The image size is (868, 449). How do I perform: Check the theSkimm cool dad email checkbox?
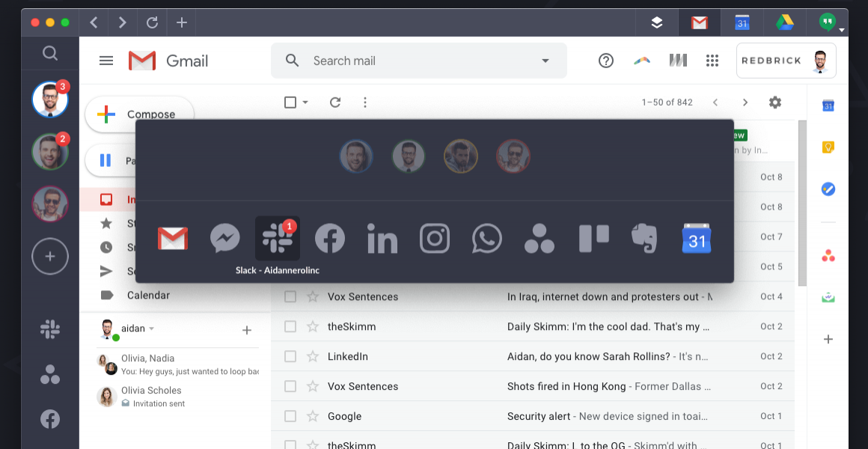290,326
